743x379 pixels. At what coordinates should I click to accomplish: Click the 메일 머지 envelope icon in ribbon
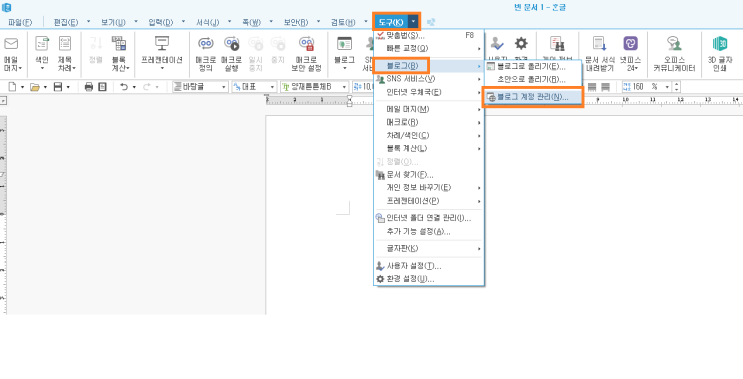pyautogui.click(x=11, y=44)
